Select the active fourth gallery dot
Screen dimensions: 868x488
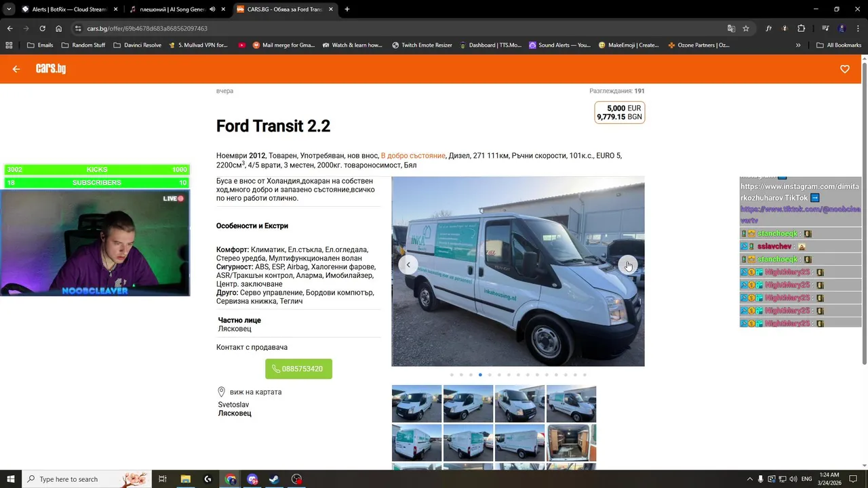point(480,375)
